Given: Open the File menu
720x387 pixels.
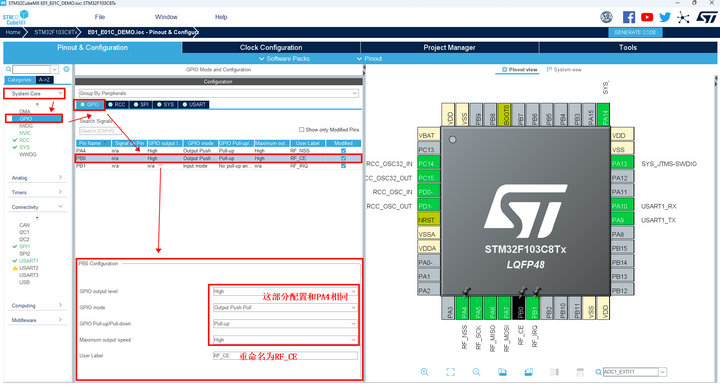Looking at the screenshot, I should pos(100,17).
